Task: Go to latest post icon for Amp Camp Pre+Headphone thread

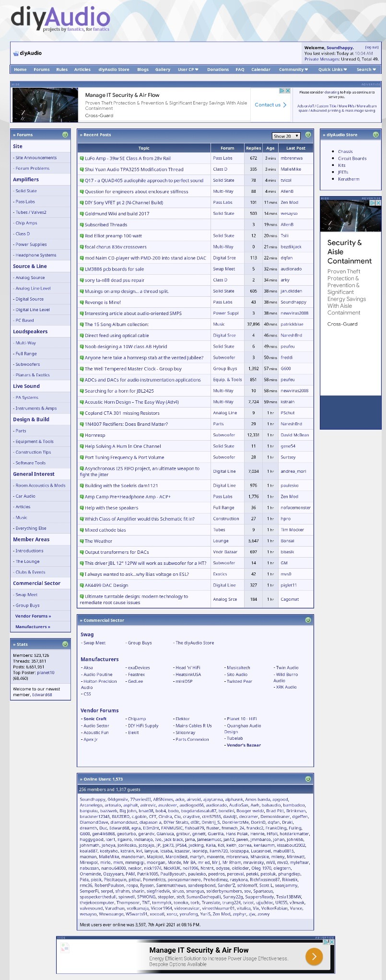Action: 82,497
